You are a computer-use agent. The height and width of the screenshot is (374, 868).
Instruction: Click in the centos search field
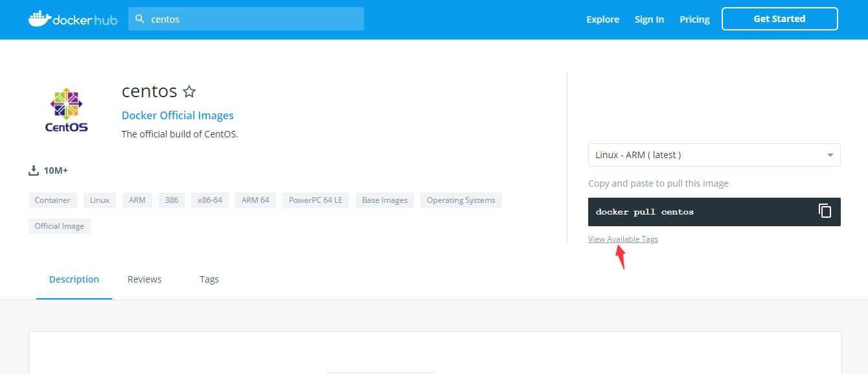pos(246,19)
